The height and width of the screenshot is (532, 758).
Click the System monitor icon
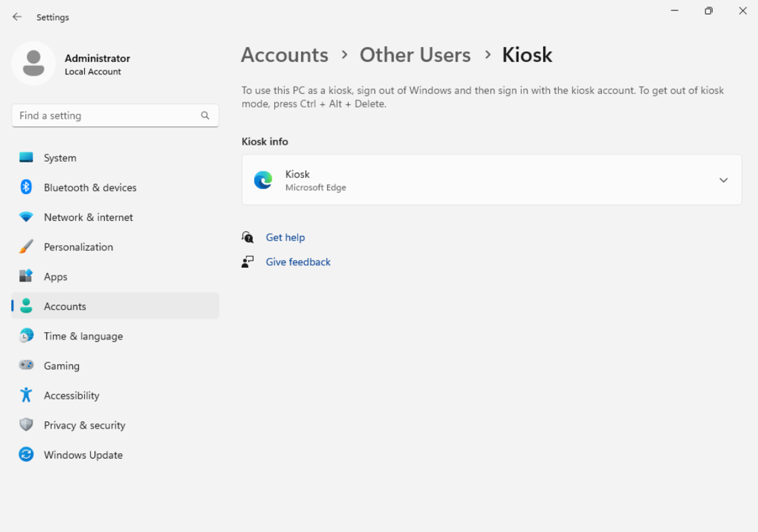pyautogui.click(x=26, y=158)
